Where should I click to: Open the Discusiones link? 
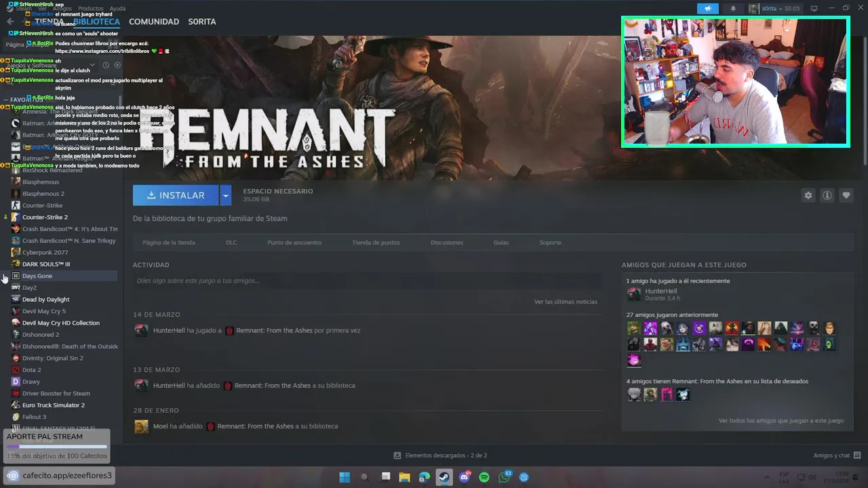pos(447,243)
